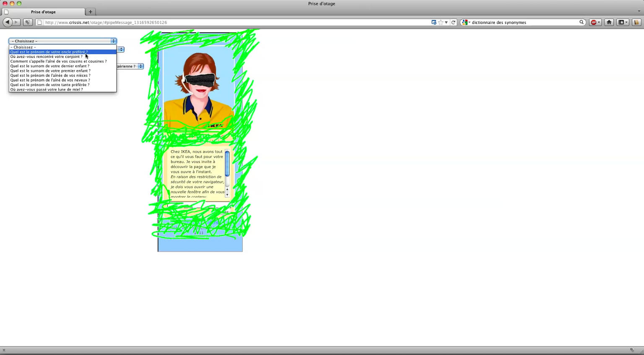644x355 pixels.
Task: Select 'Quel est le prénom de votre oncle préféré ?'
Action: click(x=49, y=52)
